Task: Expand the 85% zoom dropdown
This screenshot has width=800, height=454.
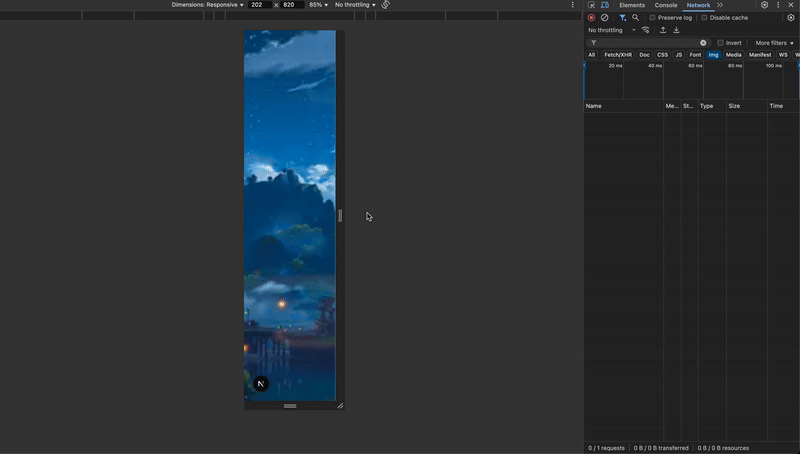Action: coord(318,5)
